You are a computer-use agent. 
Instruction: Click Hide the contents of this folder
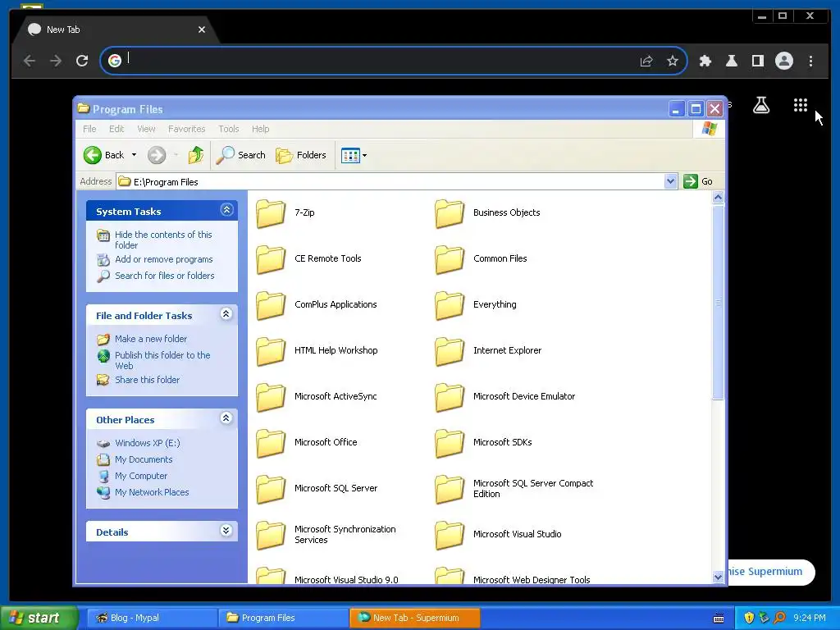(163, 240)
